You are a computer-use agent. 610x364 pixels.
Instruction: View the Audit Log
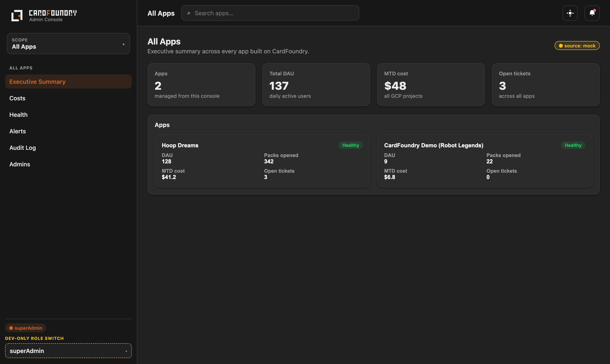[68, 148]
